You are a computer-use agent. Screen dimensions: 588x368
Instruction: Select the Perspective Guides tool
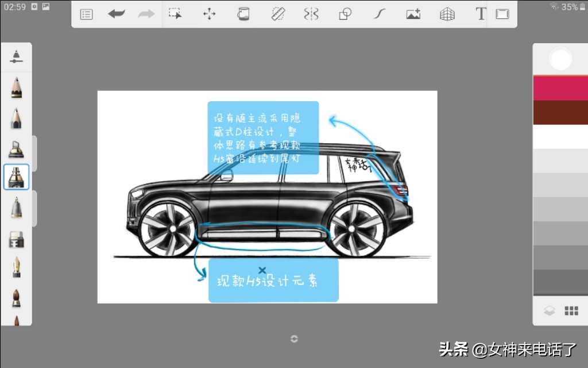click(447, 13)
